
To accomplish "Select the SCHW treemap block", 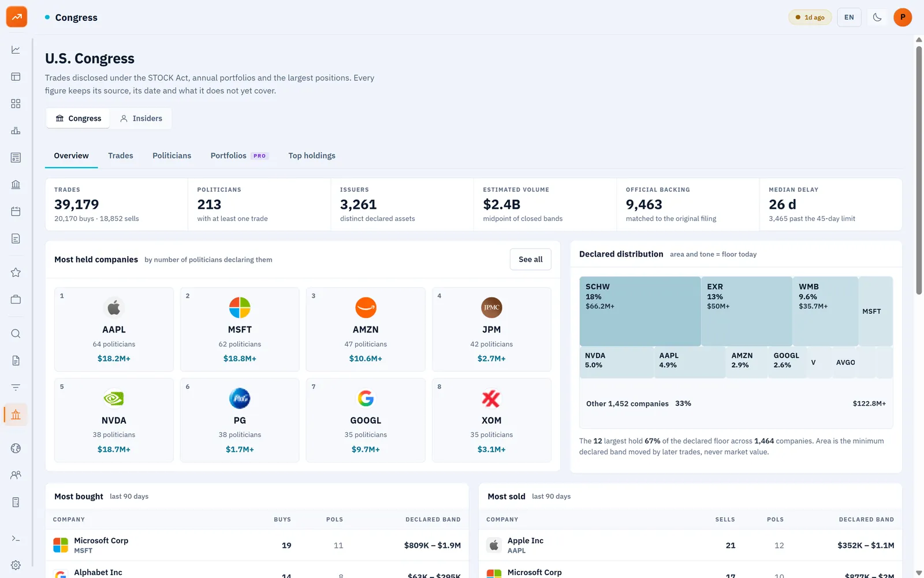I will coord(640,311).
